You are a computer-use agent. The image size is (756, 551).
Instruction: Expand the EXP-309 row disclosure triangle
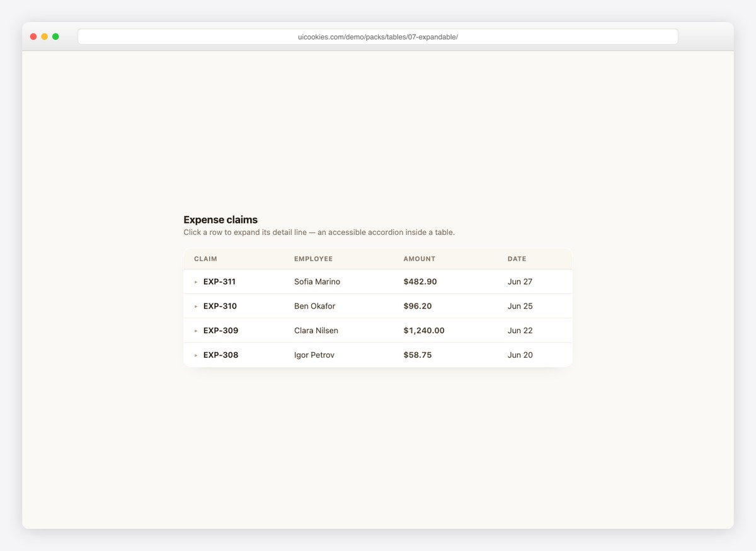[196, 331]
